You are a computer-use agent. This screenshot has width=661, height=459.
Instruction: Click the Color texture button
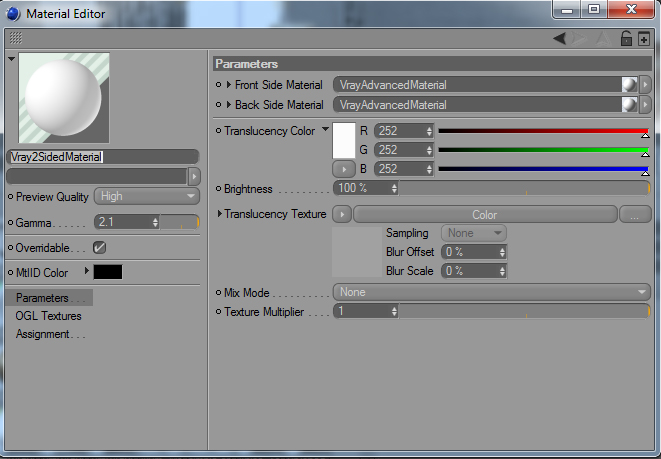tap(485, 215)
